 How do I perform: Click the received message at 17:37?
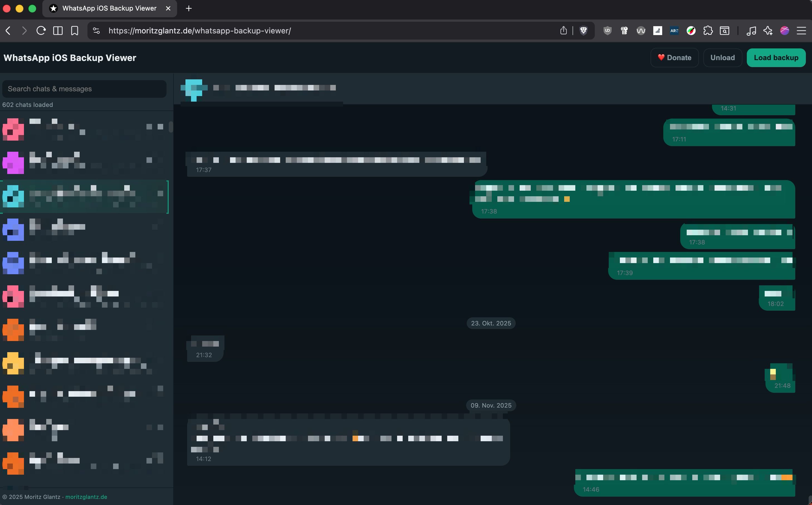tap(337, 164)
